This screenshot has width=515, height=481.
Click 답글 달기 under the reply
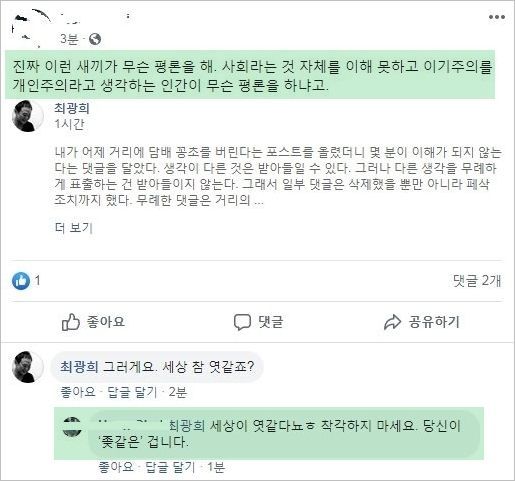pos(170,467)
